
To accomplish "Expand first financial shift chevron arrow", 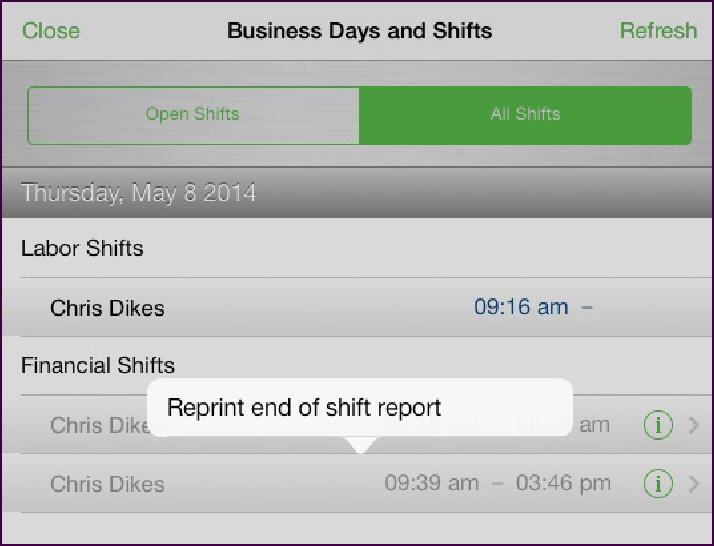I will (x=694, y=425).
